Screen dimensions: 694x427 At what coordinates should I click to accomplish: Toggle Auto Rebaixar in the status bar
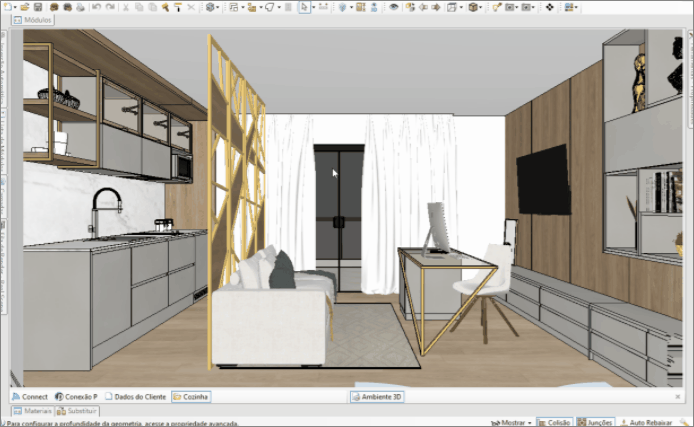point(650,422)
